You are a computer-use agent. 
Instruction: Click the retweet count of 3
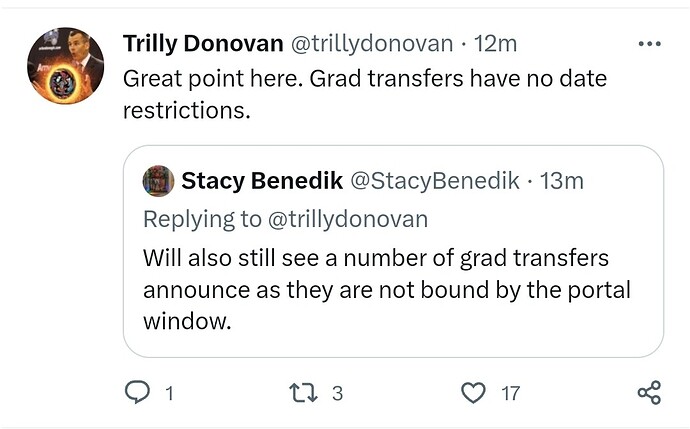(337, 393)
